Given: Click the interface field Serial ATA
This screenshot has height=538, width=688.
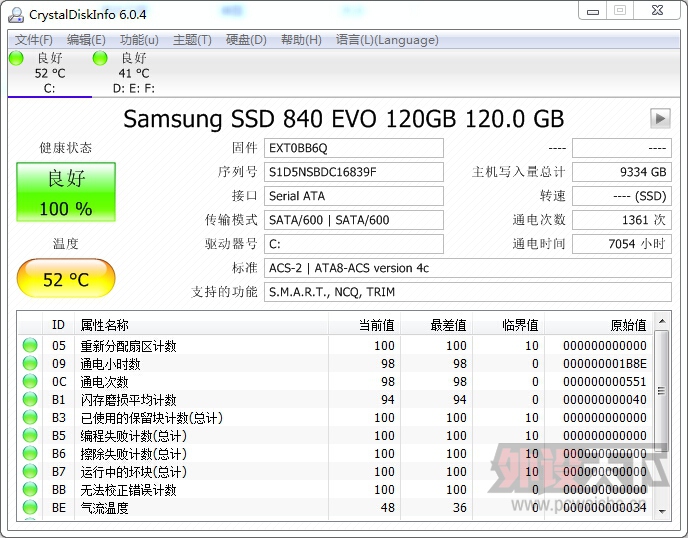Looking at the screenshot, I should pos(354,196).
